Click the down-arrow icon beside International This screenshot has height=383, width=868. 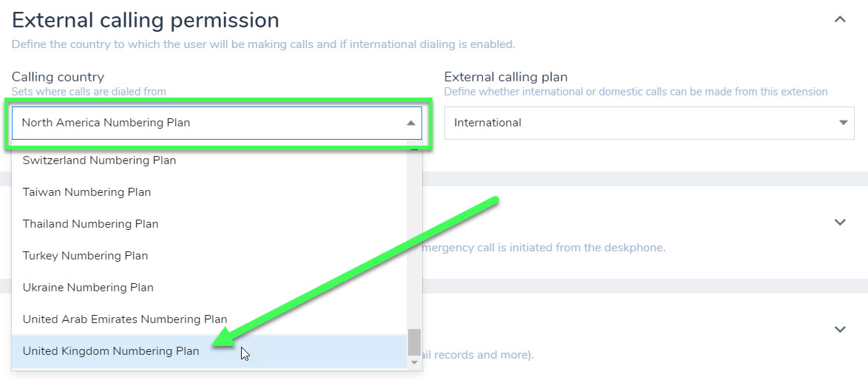point(843,123)
